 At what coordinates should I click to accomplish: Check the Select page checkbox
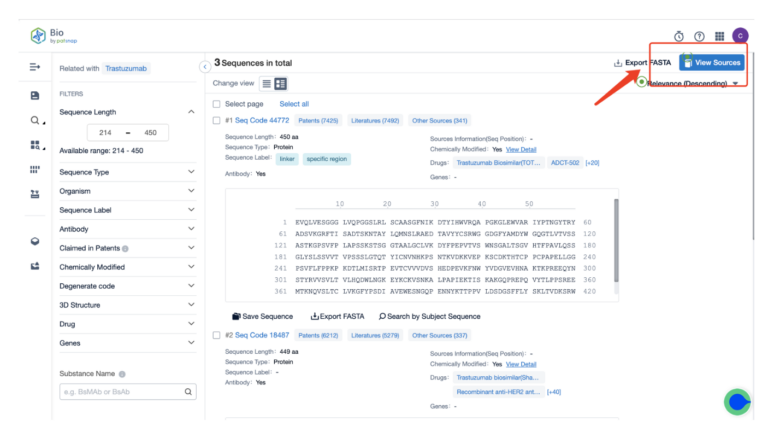click(x=217, y=104)
